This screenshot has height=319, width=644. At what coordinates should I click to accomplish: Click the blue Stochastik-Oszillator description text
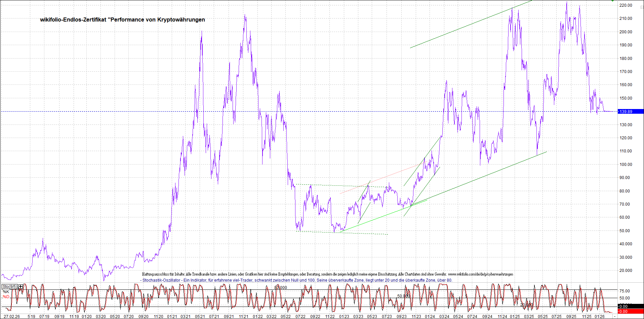click(296, 280)
